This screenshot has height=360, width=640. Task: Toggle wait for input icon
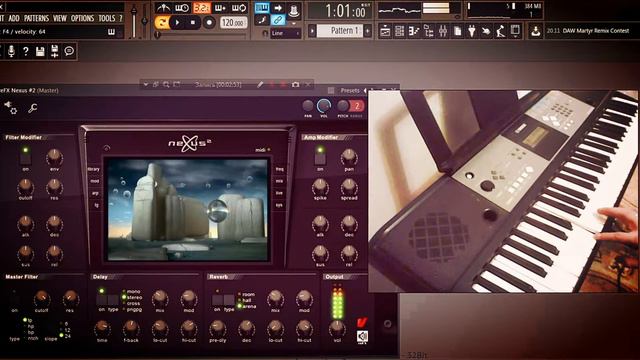click(x=182, y=8)
